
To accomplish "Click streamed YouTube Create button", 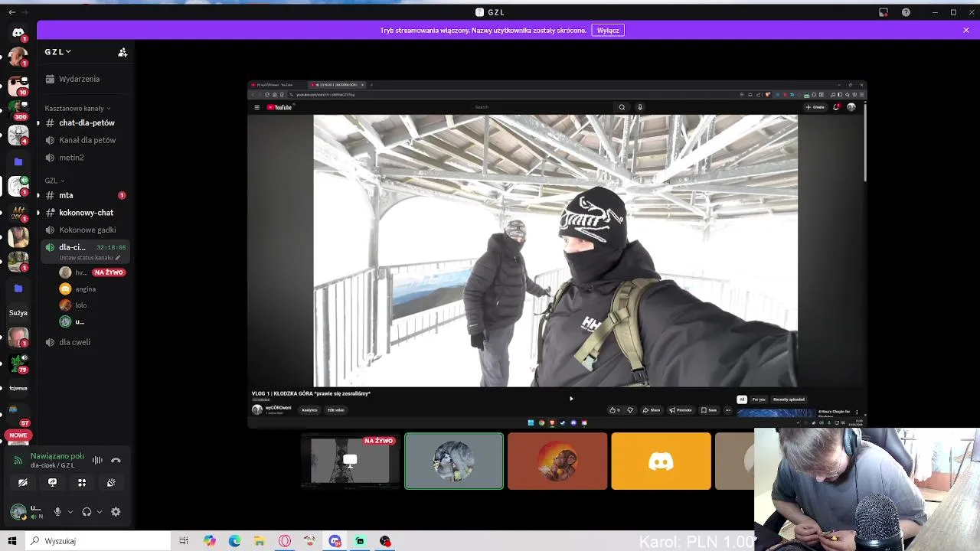I will (x=815, y=107).
